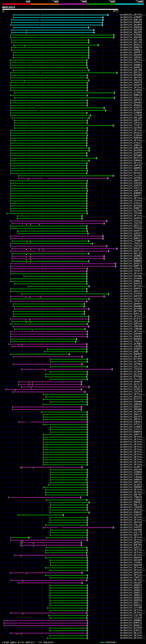Click the arrowhead ending the UniRef100_C4J193 bar
Screen dimensions: 146x644
(114, 176)
